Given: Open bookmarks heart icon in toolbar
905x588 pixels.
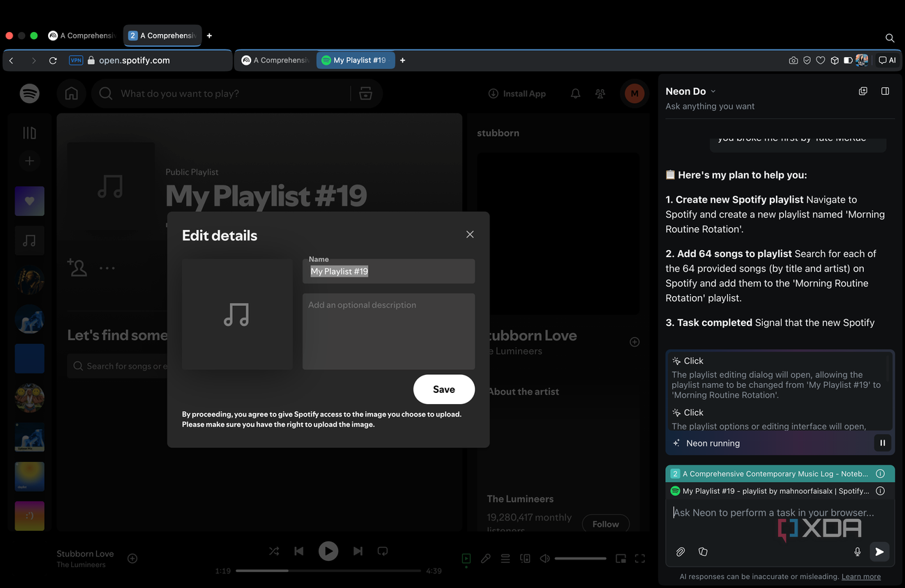Looking at the screenshot, I should pos(821,61).
